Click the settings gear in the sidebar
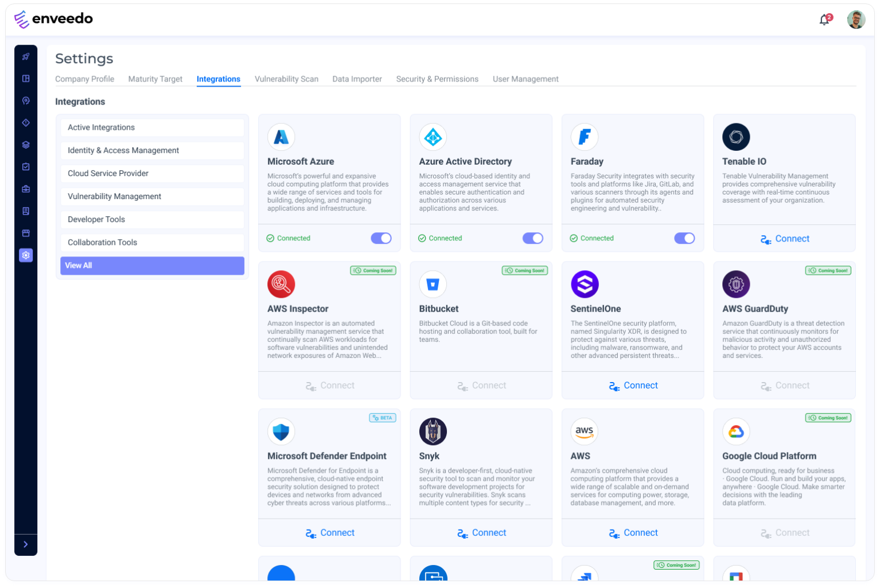The image size is (880, 588). pyautogui.click(x=26, y=255)
